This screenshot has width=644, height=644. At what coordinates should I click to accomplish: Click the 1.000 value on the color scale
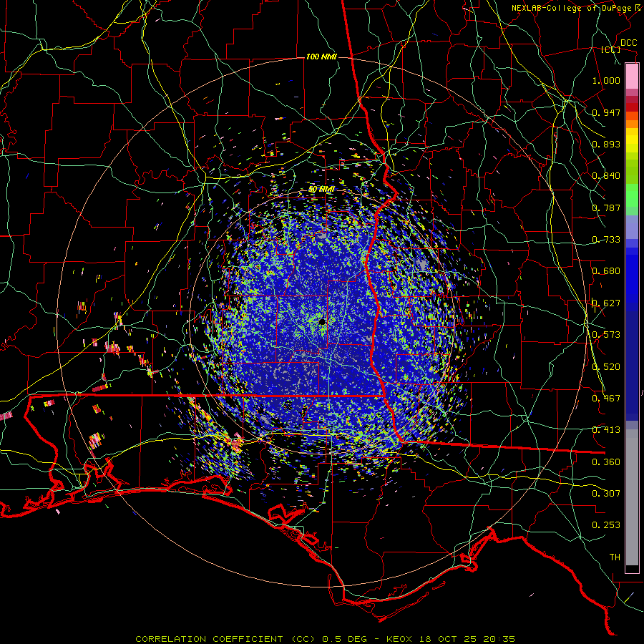point(606,80)
